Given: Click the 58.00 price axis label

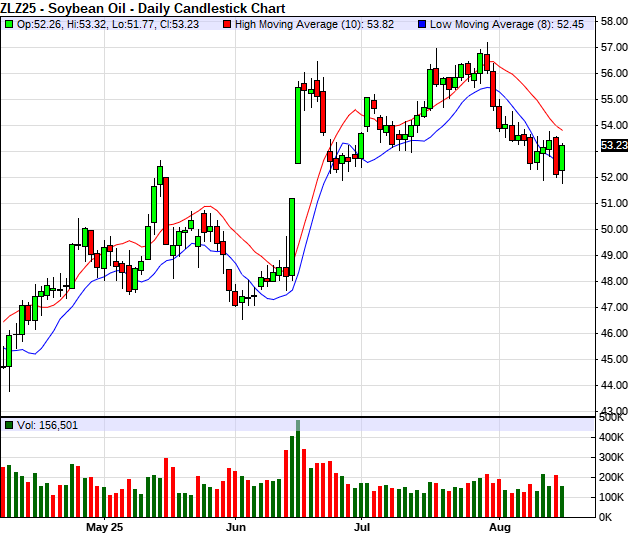Looking at the screenshot, I should [x=614, y=20].
